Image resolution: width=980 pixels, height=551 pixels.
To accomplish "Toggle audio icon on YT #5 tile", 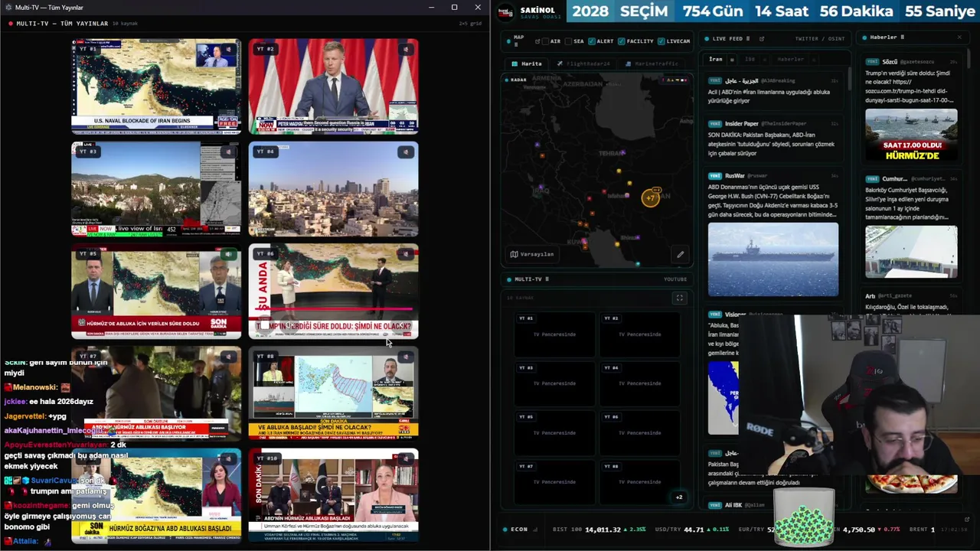I will [x=228, y=254].
